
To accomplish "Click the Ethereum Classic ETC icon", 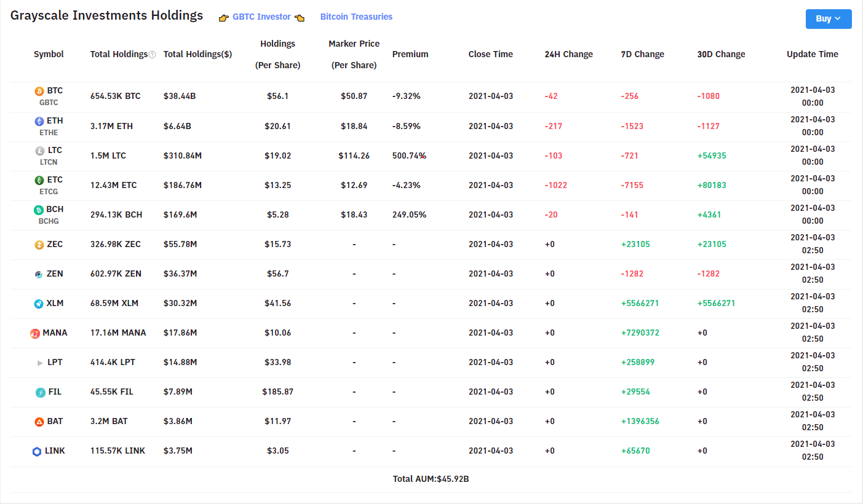I will point(39,180).
